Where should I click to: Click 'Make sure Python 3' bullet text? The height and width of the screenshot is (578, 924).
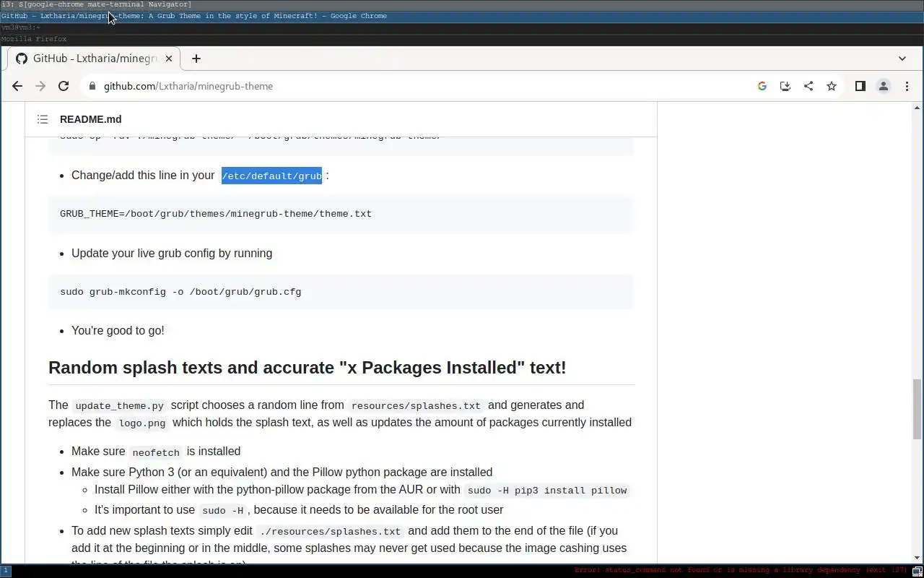coord(282,472)
